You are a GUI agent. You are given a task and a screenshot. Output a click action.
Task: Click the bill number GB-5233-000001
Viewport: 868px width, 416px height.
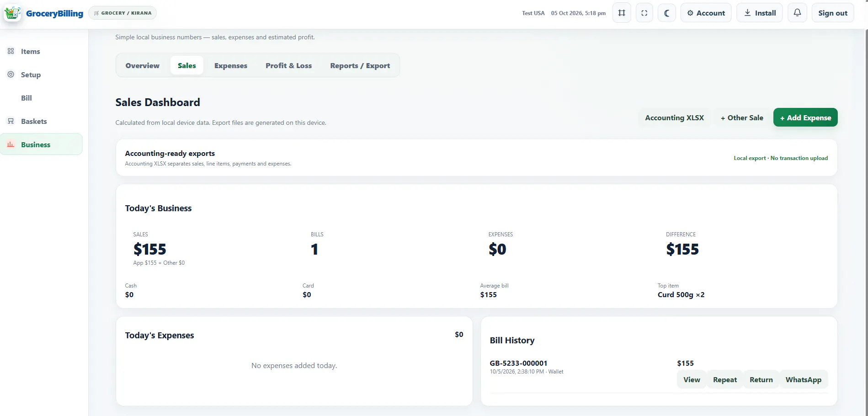518,363
